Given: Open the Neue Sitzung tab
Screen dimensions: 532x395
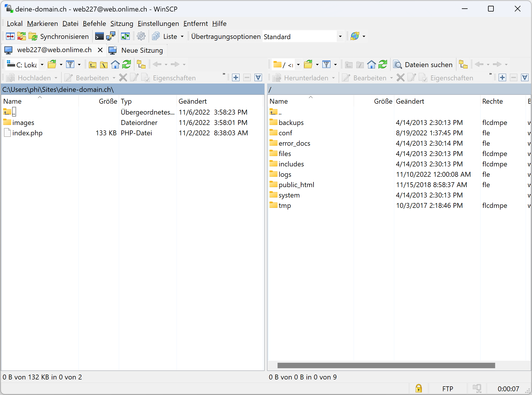Looking at the screenshot, I should [136, 50].
